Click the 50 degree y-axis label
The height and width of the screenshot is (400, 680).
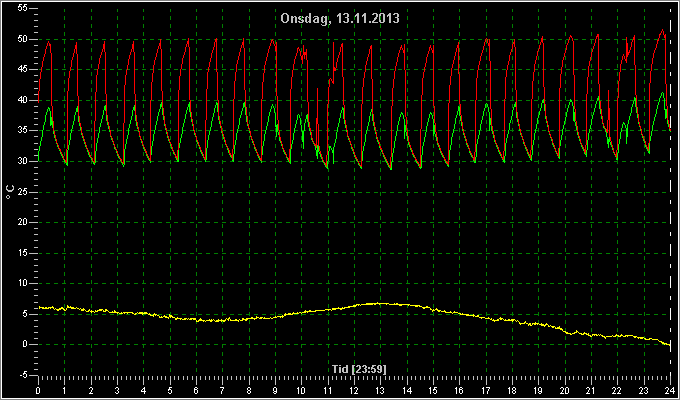pos(23,39)
